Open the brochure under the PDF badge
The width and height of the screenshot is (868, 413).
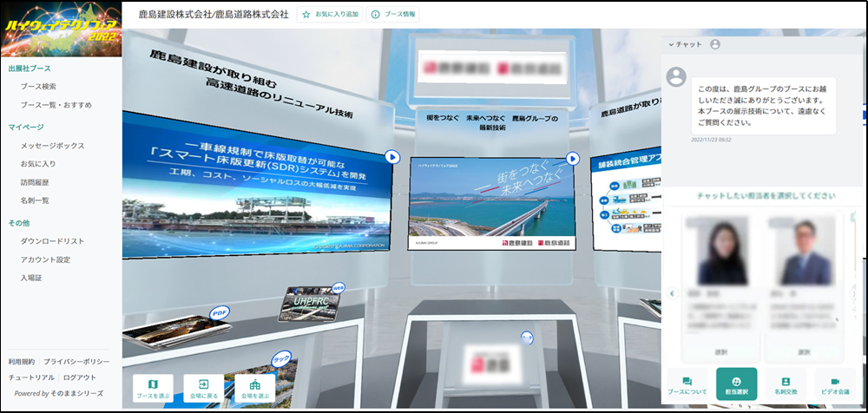tap(174, 332)
